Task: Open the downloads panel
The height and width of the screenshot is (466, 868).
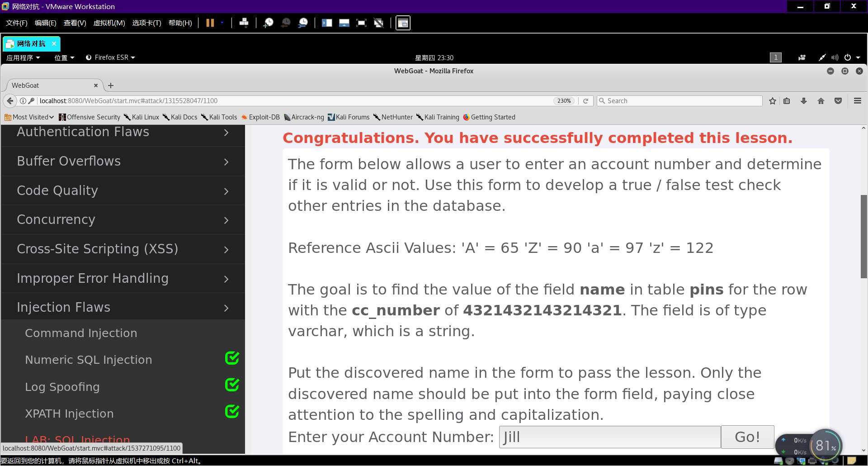Action: 804,100
